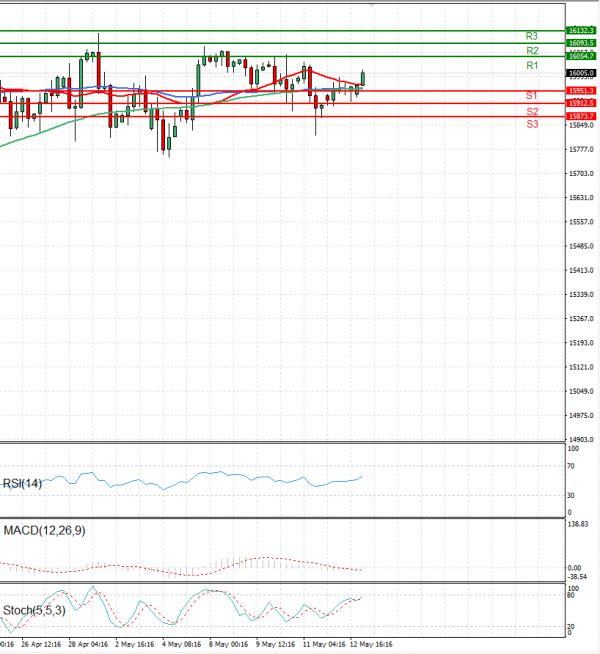600x654 pixels.
Task: Click the 14903.0 price axis value
Action: pyautogui.click(x=581, y=440)
